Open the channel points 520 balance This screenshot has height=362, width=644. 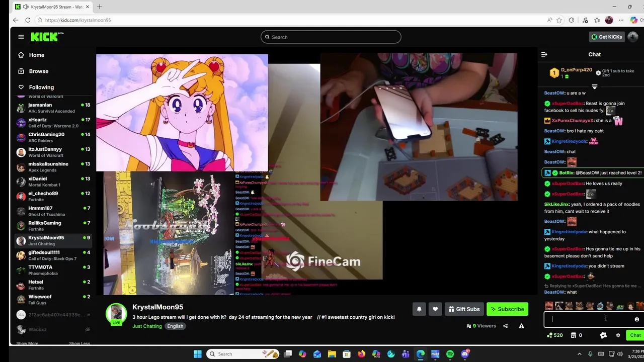(x=554, y=335)
